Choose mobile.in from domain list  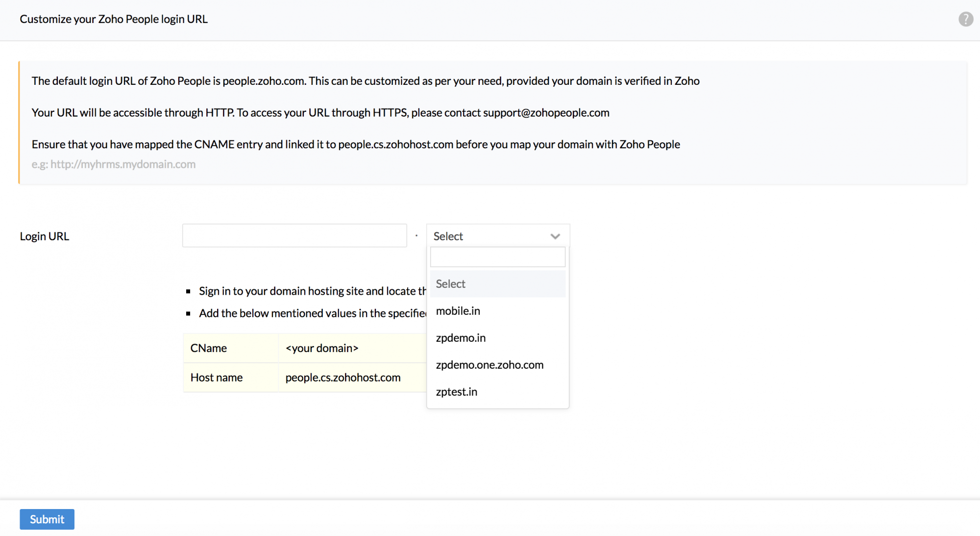(x=458, y=311)
